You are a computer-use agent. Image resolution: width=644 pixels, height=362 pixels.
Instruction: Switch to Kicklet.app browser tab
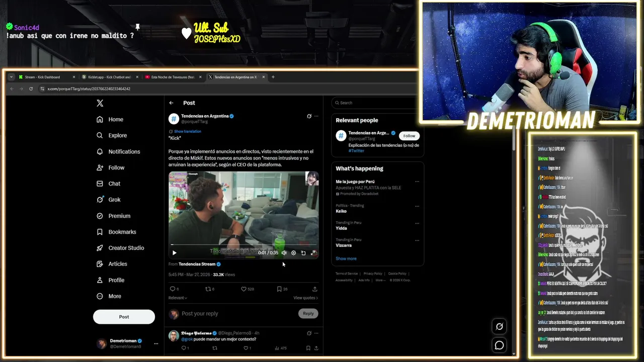110,77
